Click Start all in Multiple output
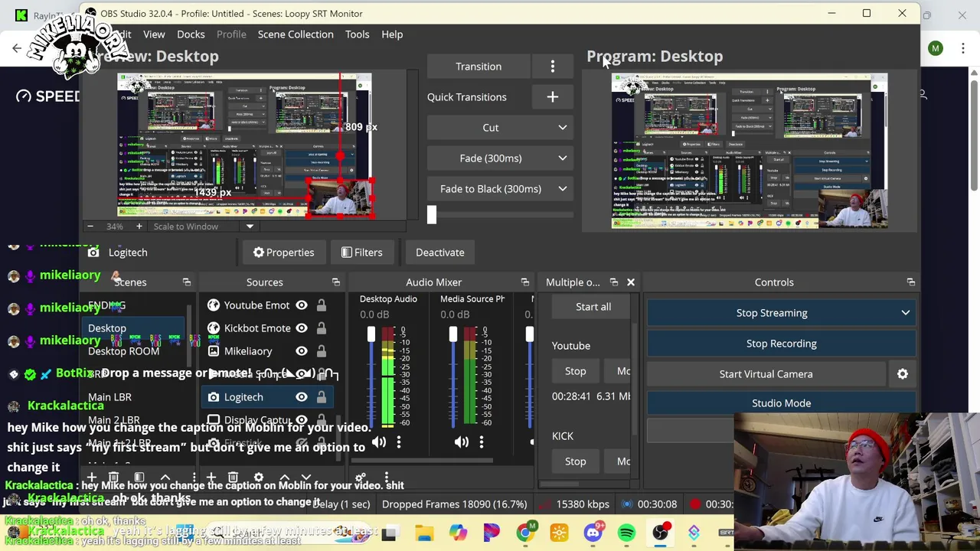 pyautogui.click(x=593, y=307)
